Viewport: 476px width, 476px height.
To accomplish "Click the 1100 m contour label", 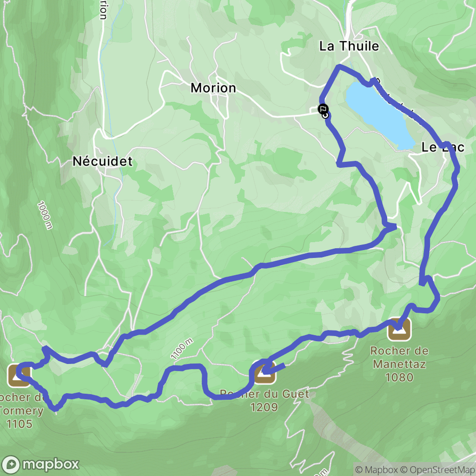I will click(x=182, y=349).
